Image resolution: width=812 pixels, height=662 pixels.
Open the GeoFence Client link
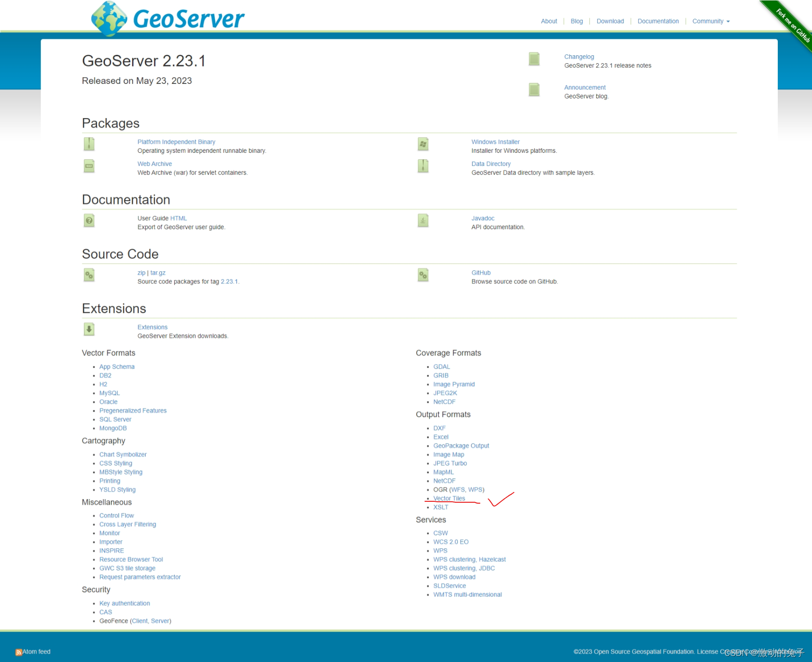point(140,621)
